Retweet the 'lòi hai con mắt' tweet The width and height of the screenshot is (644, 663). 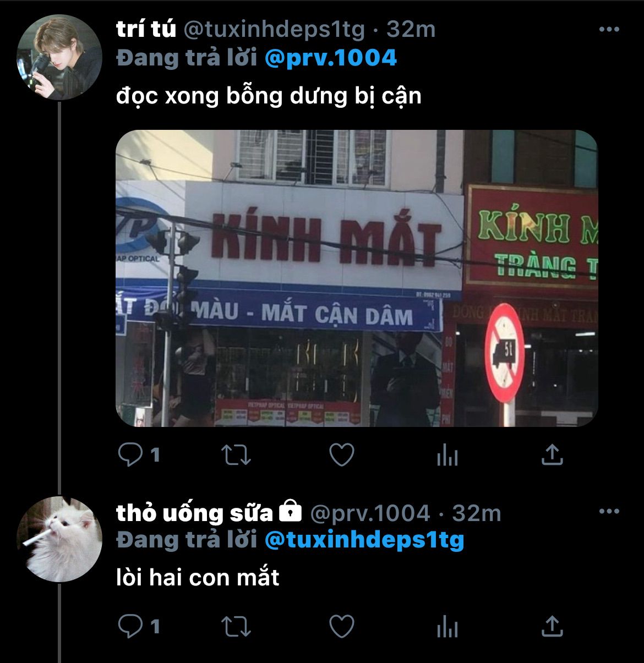click(x=236, y=627)
